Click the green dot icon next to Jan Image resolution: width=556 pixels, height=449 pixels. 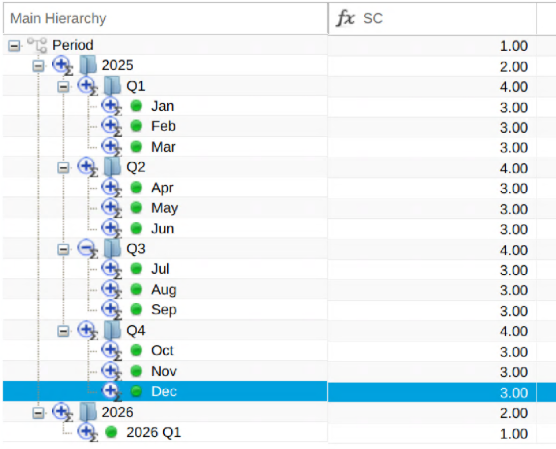(136, 106)
